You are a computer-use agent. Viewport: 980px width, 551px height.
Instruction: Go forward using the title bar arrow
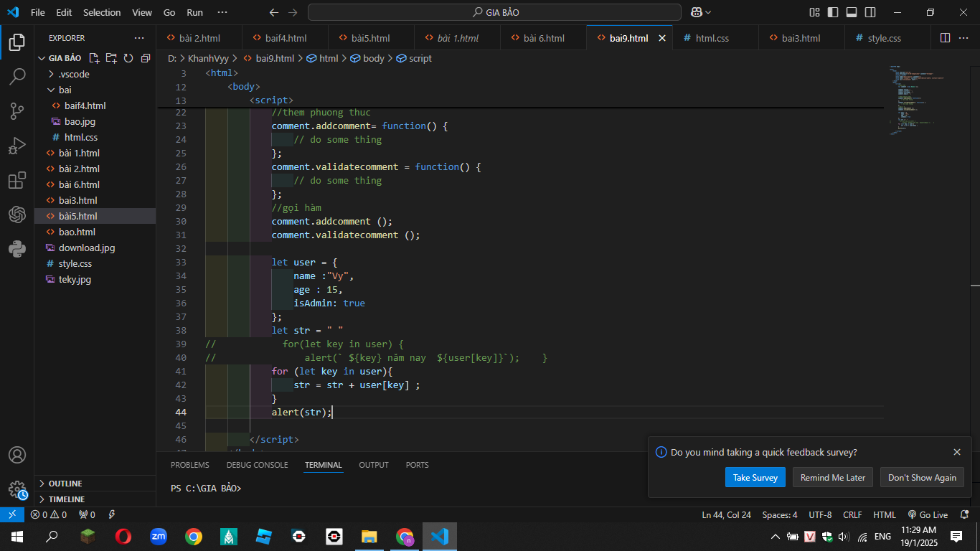coord(292,12)
